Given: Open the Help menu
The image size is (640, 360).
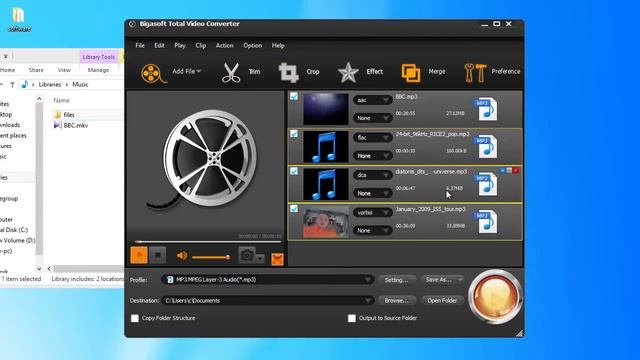Looking at the screenshot, I should pos(278,46).
